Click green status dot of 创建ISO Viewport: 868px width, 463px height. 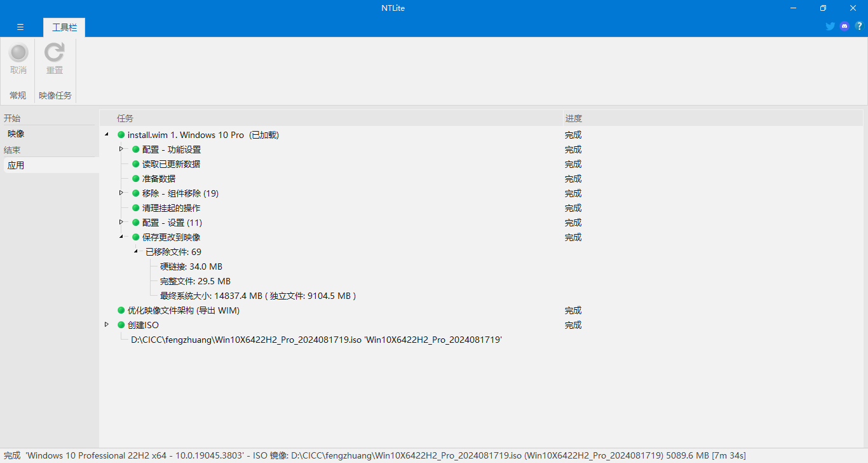click(x=121, y=325)
